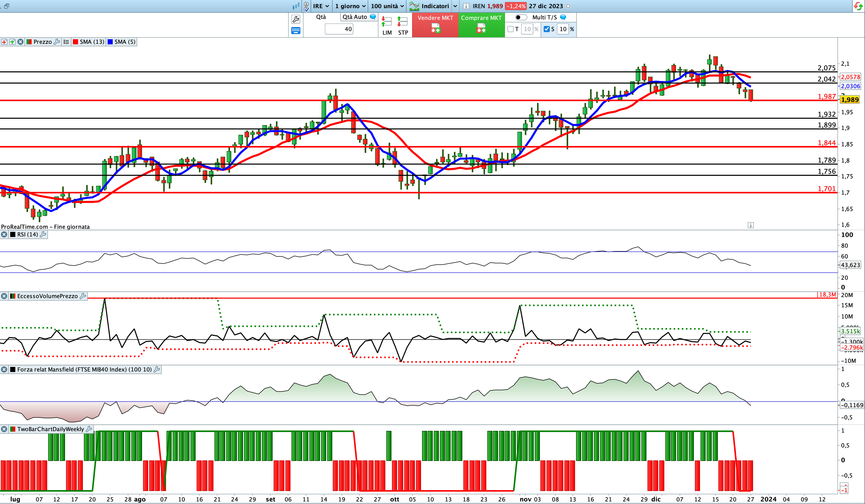Toggle the linked-chart link icon

[x=306, y=6]
